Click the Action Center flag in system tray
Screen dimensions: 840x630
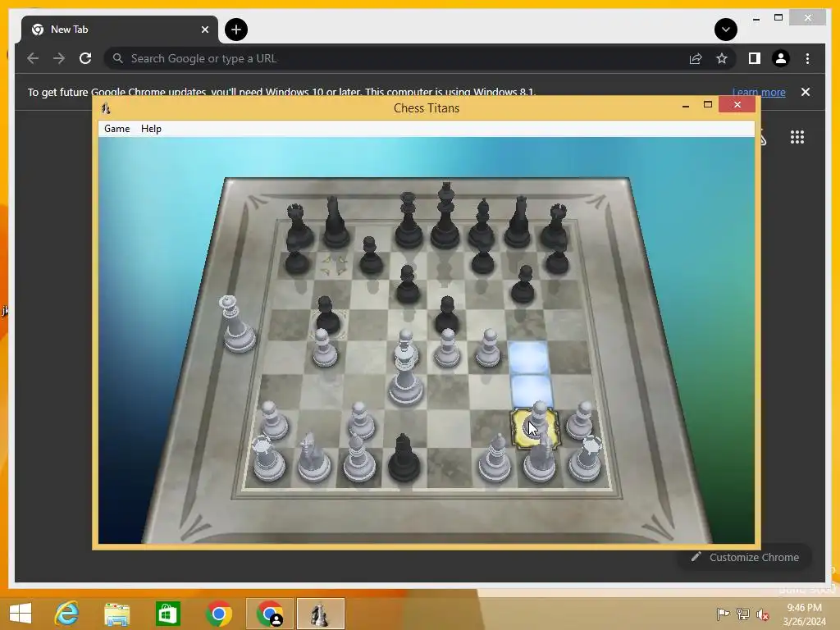[723, 614]
